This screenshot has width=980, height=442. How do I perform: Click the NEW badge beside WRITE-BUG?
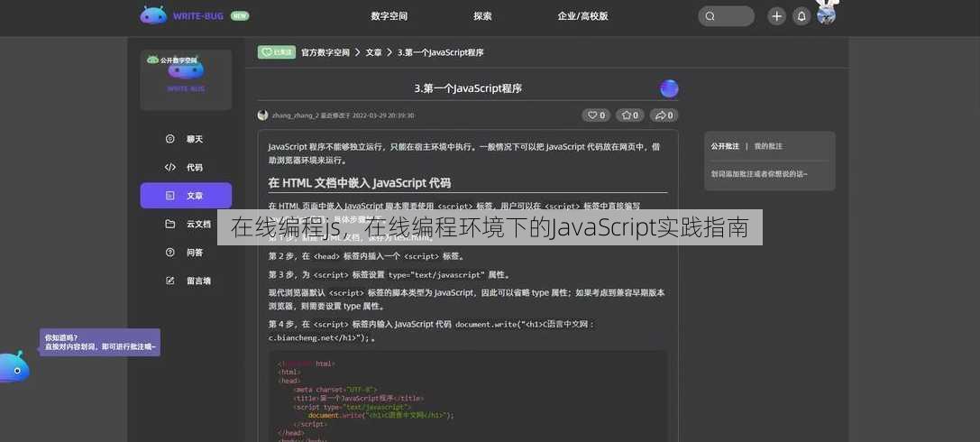pyautogui.click(x=240, y=16)
